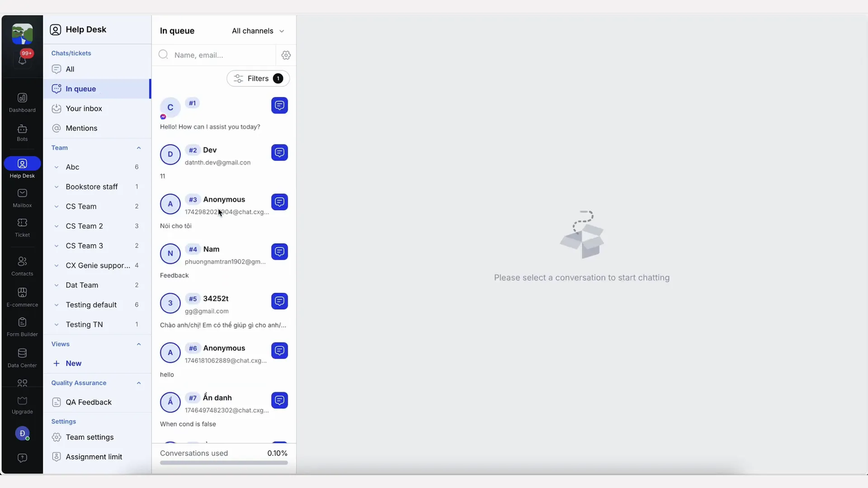
Task: Open chat icon for Anonymous conversation #3
Action: pyautogui.click(x=279, y=202)
